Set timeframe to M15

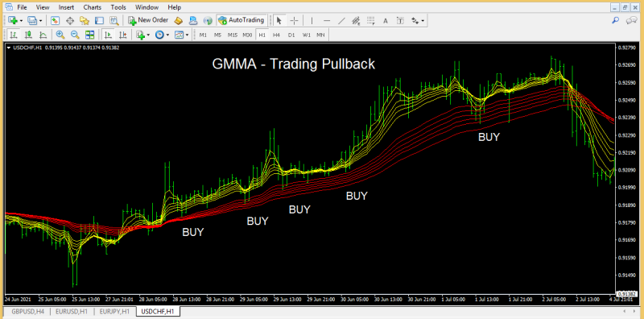click(233, 35)
